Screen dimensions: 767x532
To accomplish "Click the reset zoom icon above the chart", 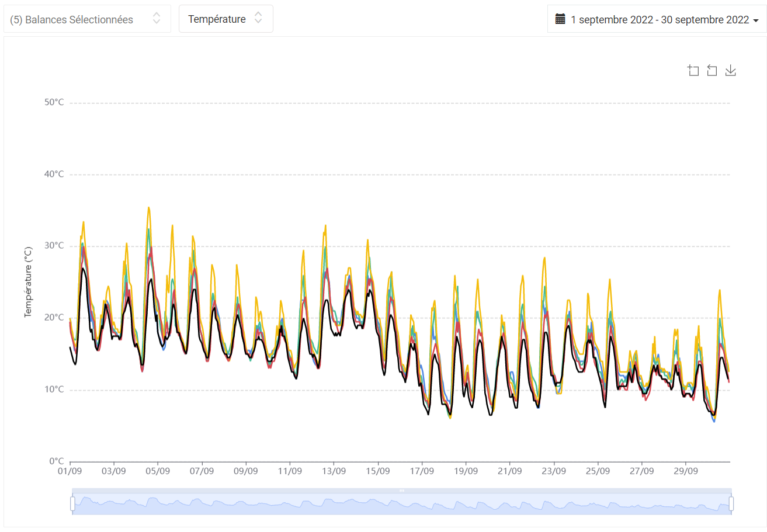I will (712, 71).
